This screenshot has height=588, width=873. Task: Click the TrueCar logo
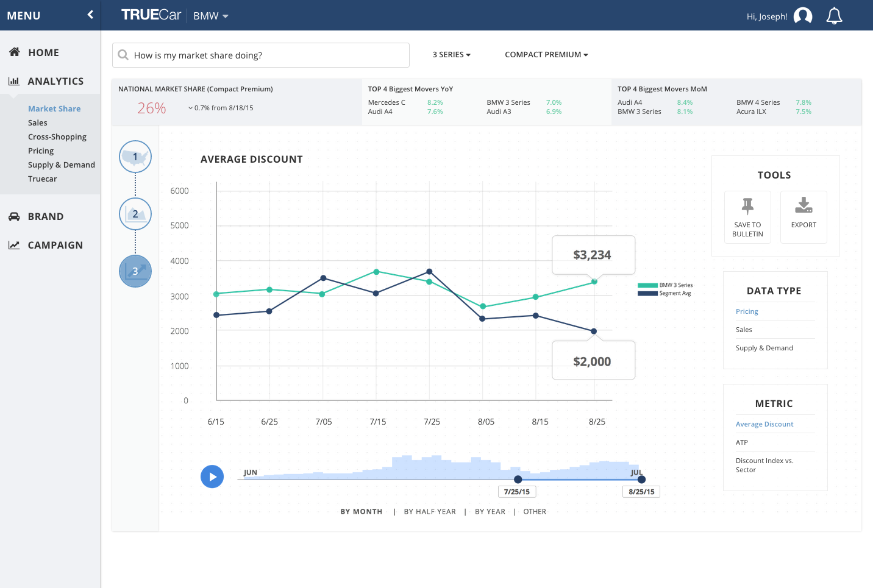click(x=151, y=15)
